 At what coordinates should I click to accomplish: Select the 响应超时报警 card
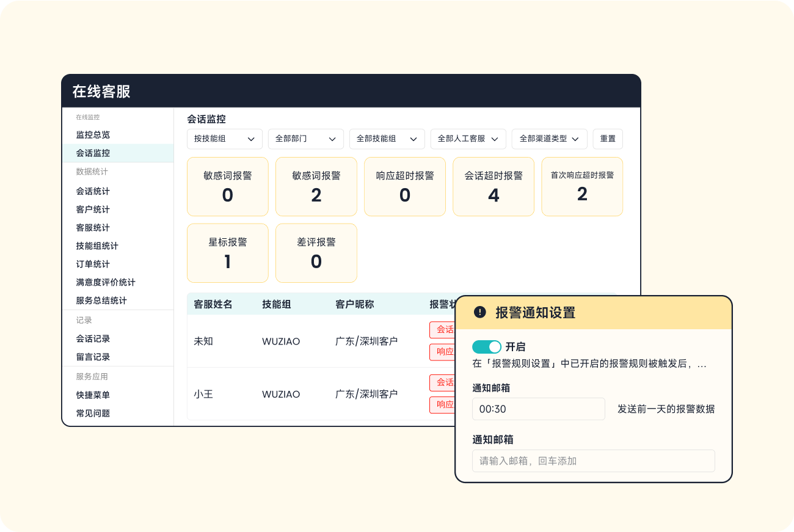point(405,186)
